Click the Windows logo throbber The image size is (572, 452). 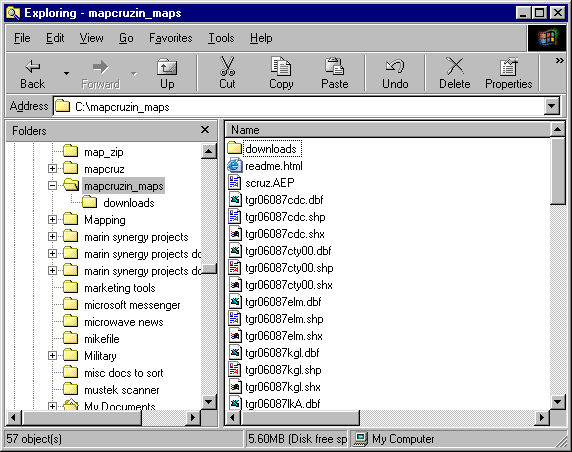pyautogui.click(x=546, y=38)
